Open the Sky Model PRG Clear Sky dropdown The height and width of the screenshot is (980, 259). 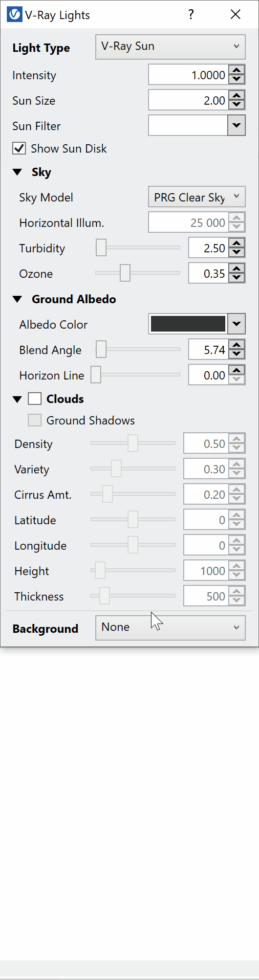tap(196, 197)
